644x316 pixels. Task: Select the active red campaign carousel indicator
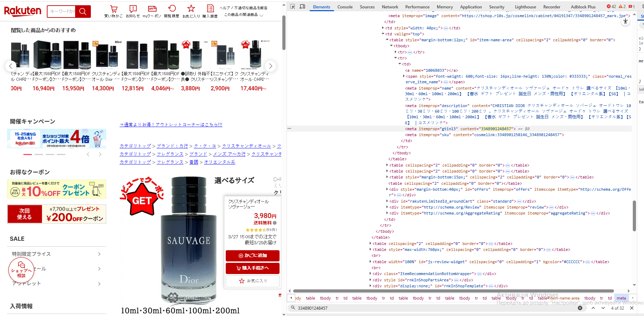(28, 154)
